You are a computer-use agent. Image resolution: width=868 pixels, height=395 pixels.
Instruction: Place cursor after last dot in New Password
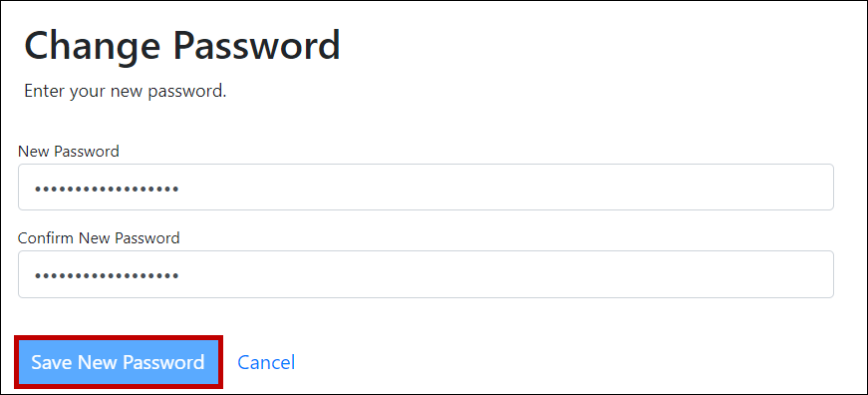click(x=180, y=189)
